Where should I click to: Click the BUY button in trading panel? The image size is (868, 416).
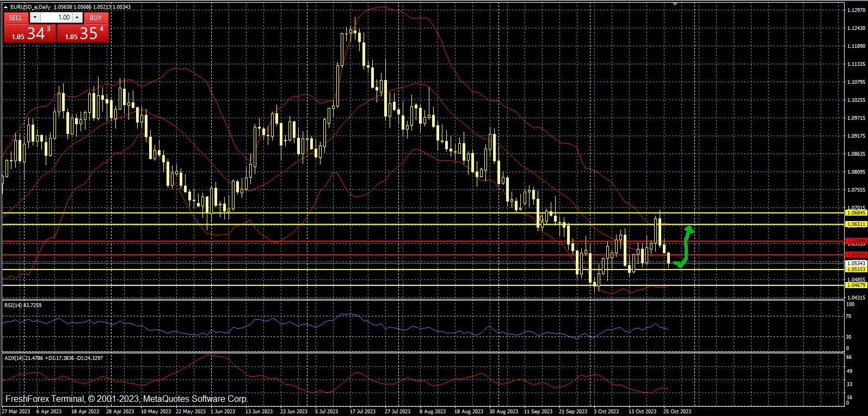pyautogui.click(x=96, y=17)
